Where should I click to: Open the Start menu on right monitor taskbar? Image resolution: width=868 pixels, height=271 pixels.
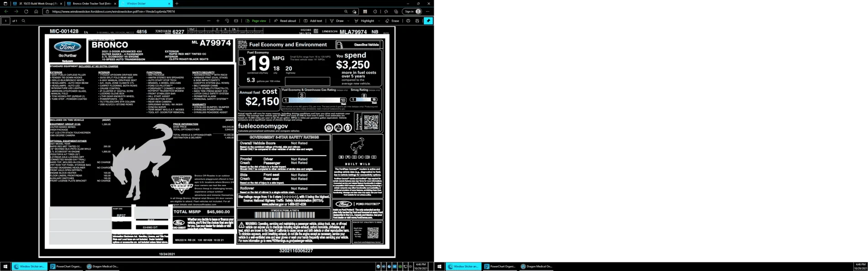[x=439, y=266]
